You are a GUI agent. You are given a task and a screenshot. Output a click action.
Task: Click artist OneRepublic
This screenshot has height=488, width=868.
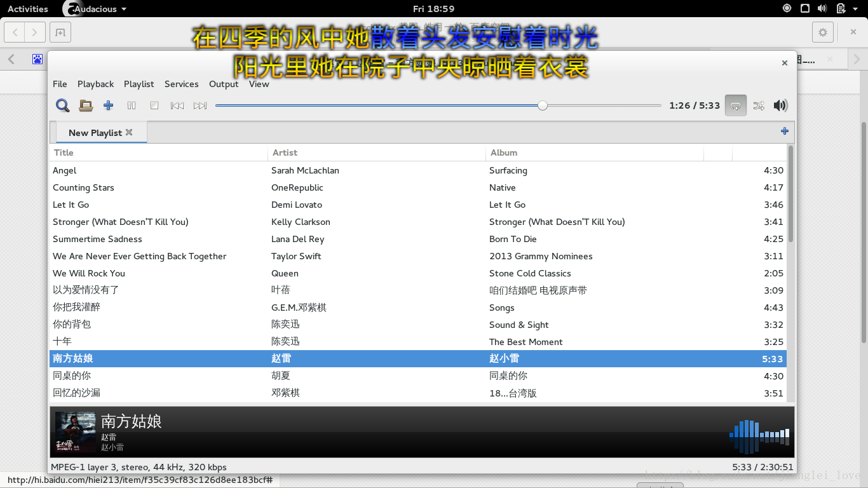coord(297,187)
